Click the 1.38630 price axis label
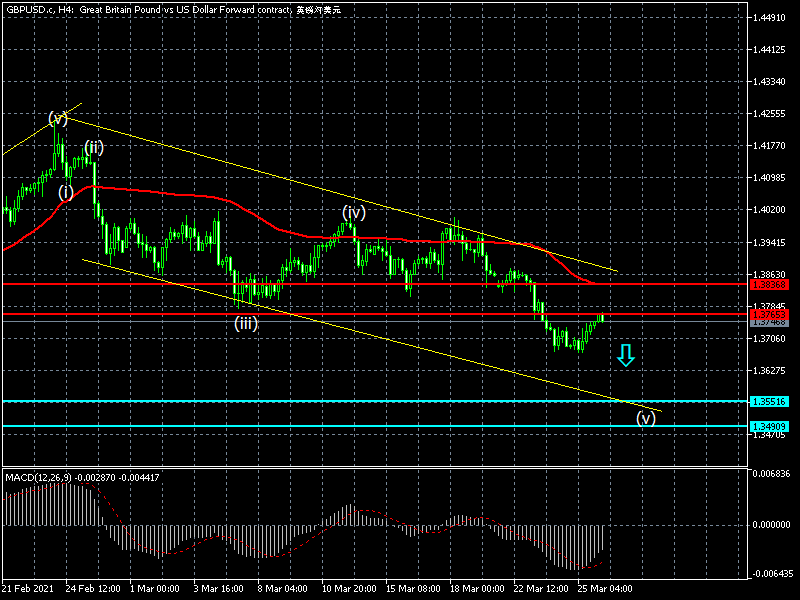 [769, 274]
